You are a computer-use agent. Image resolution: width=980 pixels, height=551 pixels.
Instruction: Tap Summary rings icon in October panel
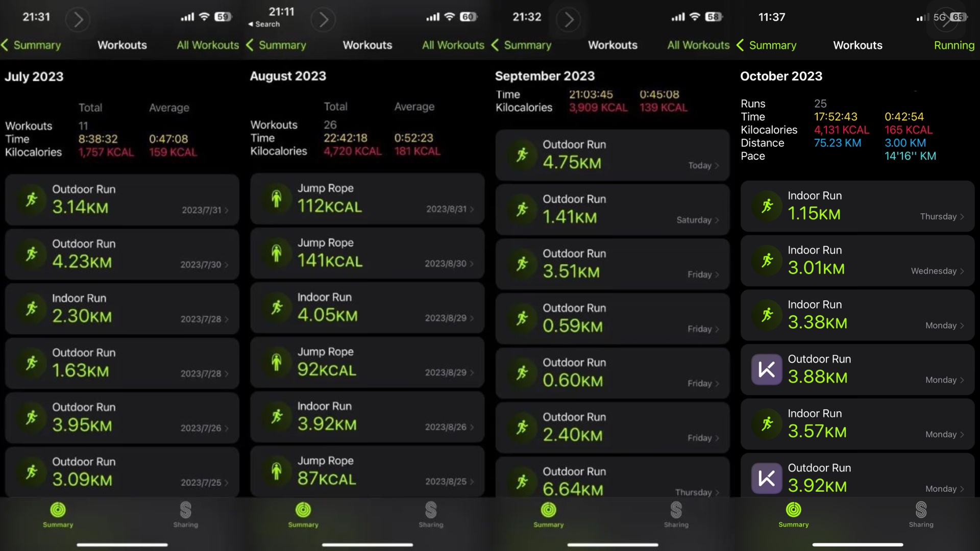pyautogui.click(x=793, y=510)
